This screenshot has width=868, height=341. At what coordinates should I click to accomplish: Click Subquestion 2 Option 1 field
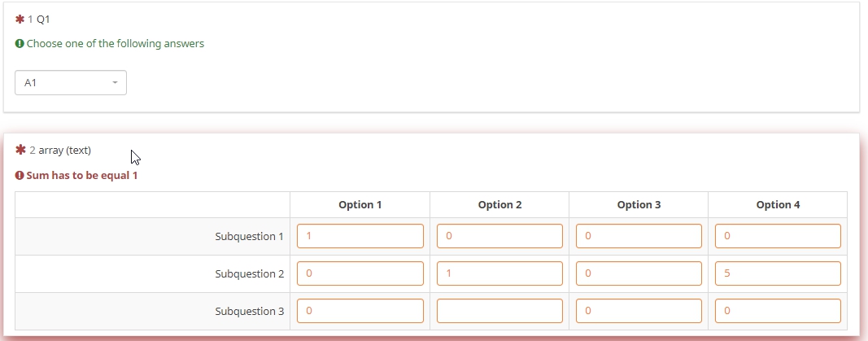click(x=360, y=273)
